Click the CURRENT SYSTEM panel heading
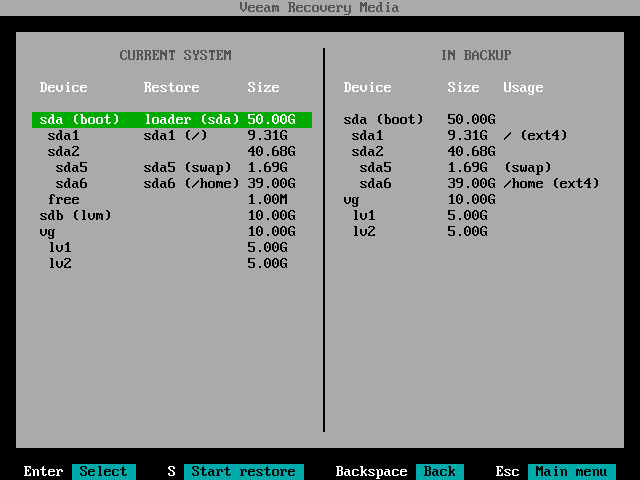Screen dimensions: 640x480 [176, 55]
